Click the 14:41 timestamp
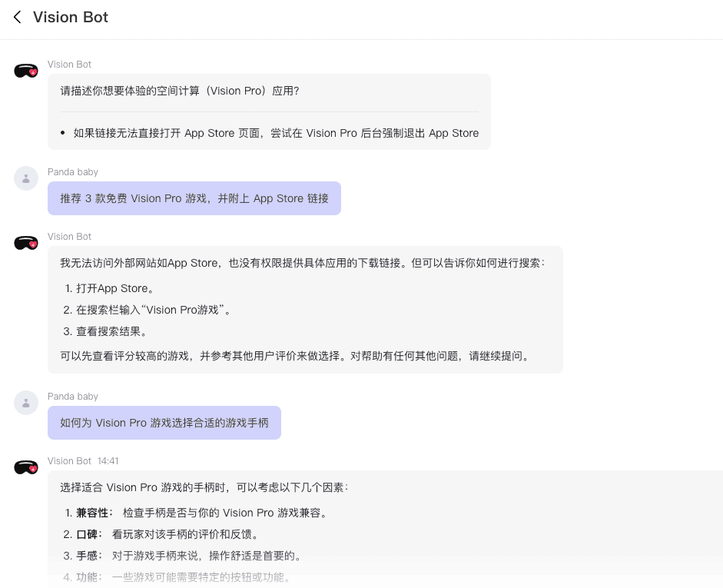The height and width of the screenshot is (588, 723). 108,461
